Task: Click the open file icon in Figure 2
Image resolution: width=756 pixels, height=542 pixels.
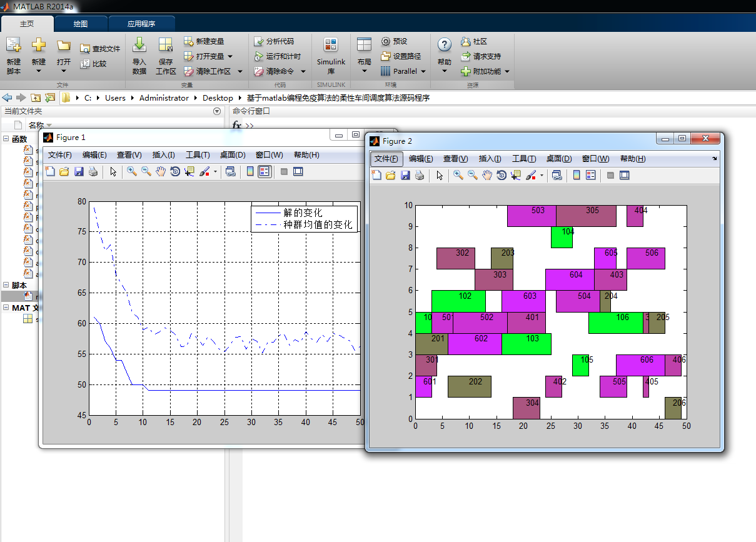Action: click(x=391, y=175)
